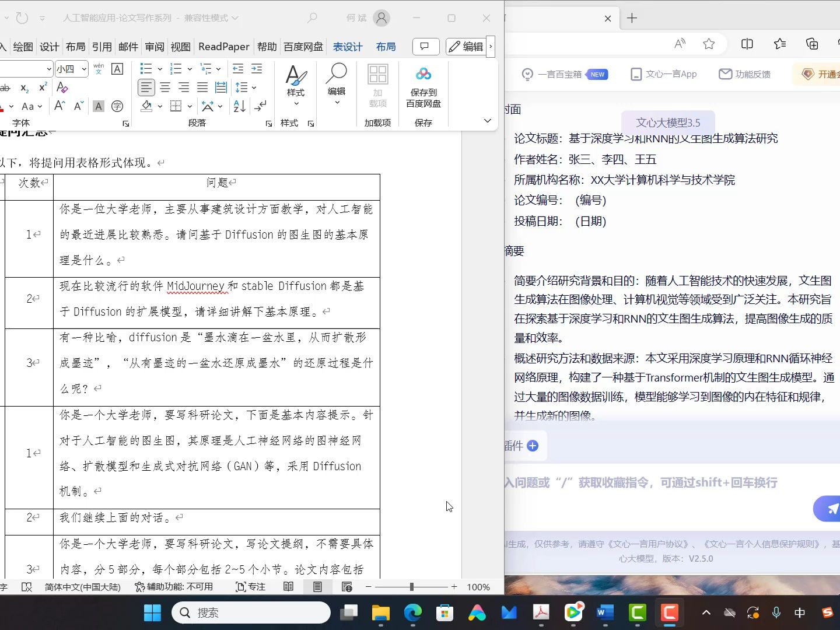Click the character border icon
Image resolution: width=840 pixels, height=630 pixels.
point(117,69)
